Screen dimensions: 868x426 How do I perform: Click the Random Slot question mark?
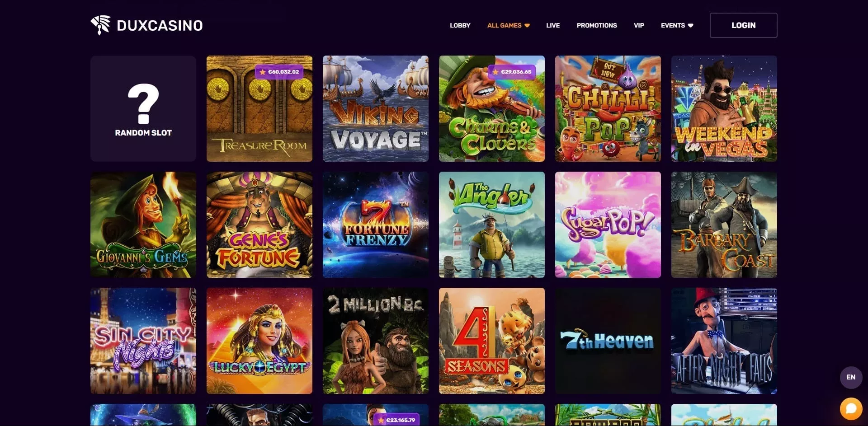[x=143, y=103]
